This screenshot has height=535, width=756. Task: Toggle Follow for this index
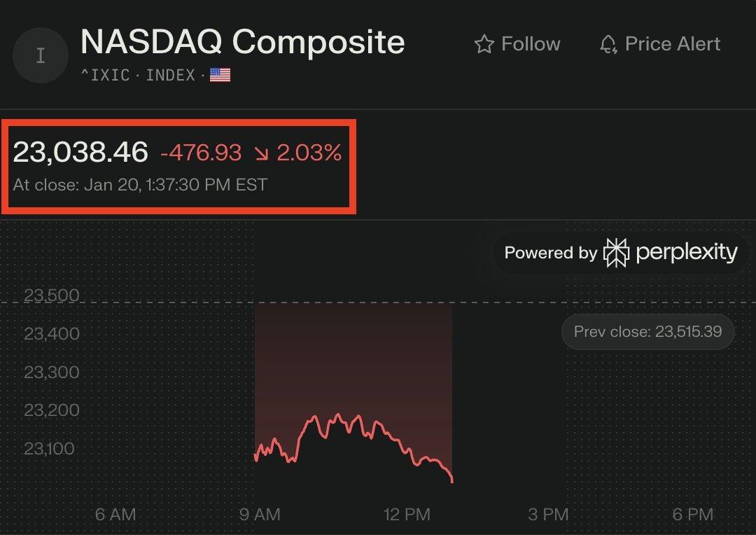click(x=517, y=43)
